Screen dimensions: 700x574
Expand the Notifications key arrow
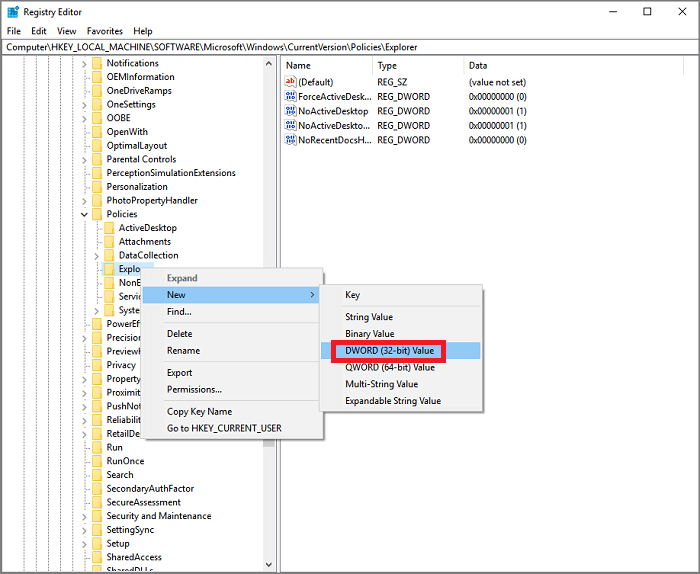(84, 63)
